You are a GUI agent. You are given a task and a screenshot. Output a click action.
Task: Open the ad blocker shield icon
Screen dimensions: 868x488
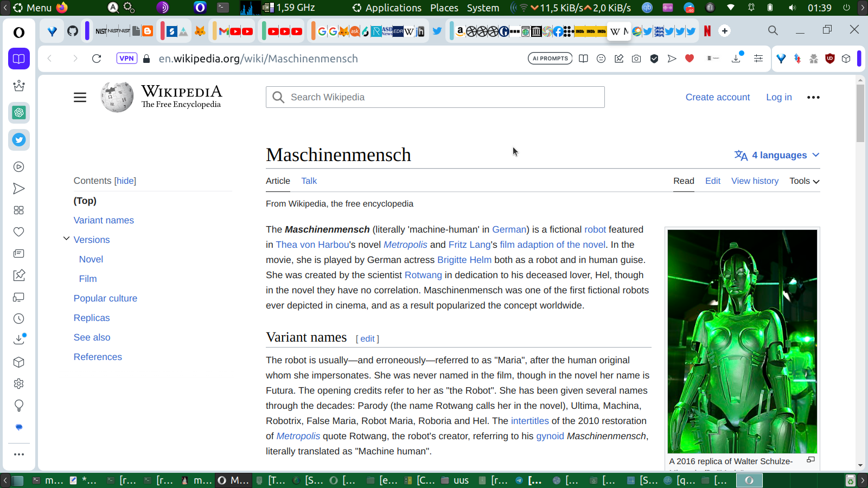click(x=654, y=59)
